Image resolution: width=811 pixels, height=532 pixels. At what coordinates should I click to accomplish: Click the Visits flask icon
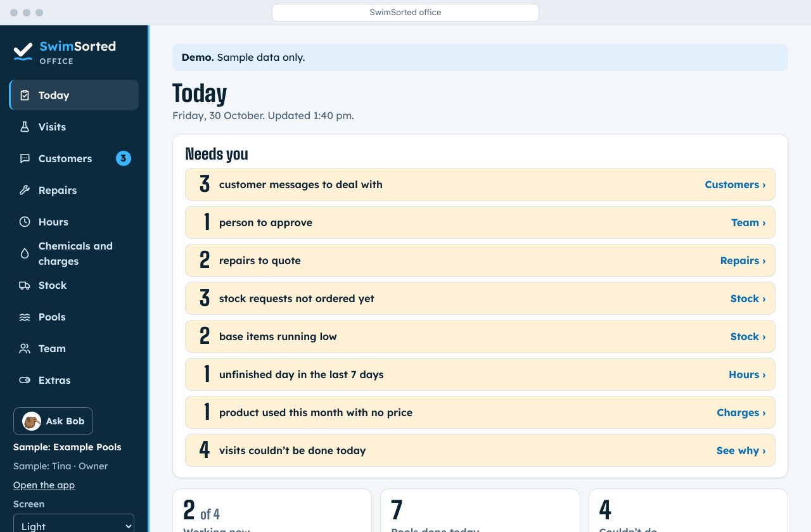point(25,127)
